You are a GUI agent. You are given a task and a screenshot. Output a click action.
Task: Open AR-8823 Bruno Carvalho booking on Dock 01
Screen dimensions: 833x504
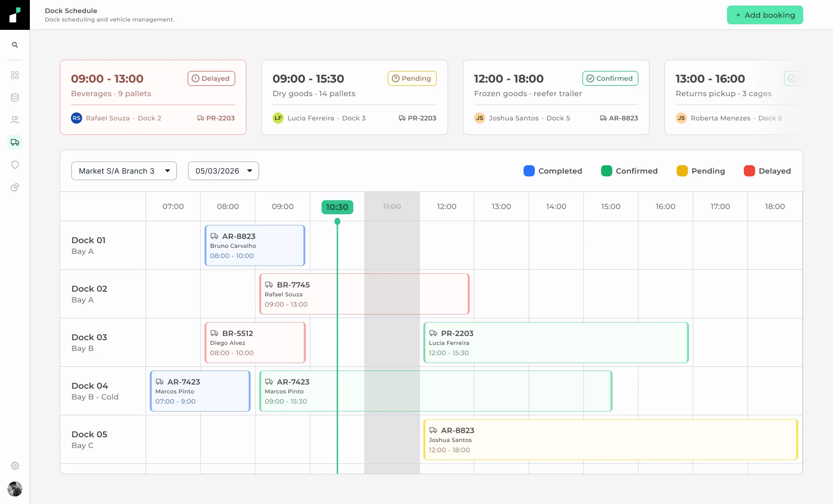pos(255,245)
